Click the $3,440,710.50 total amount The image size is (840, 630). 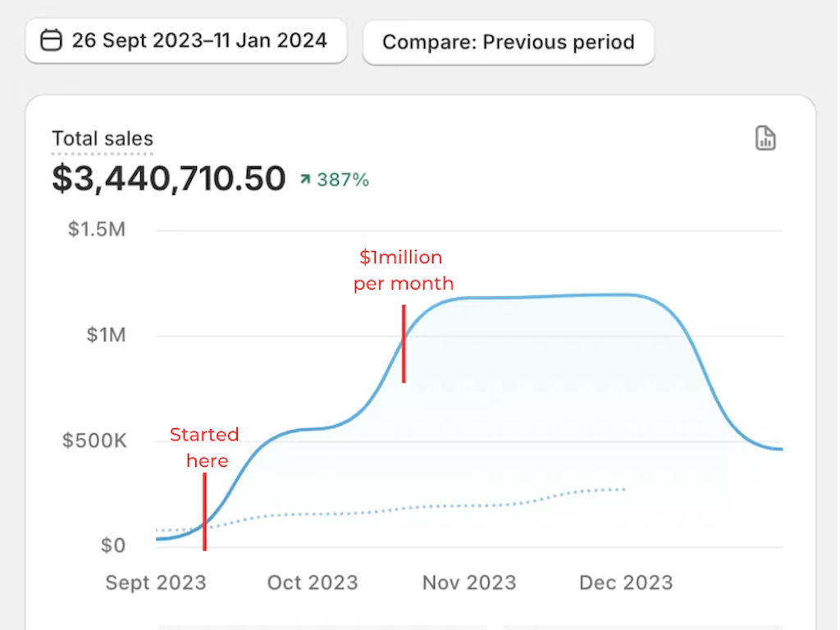[169, 179]
